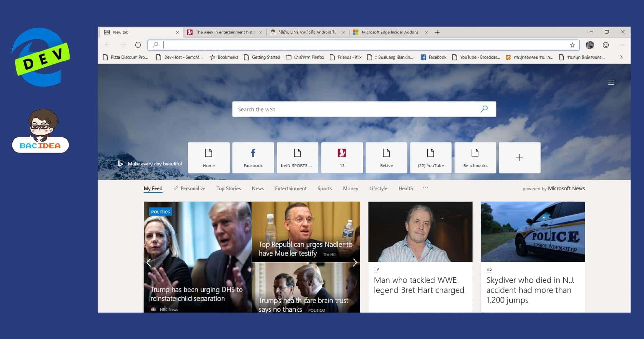The image size is (644, 339).
Task: Click the browser Forward arrow
Action: (123, 45)
